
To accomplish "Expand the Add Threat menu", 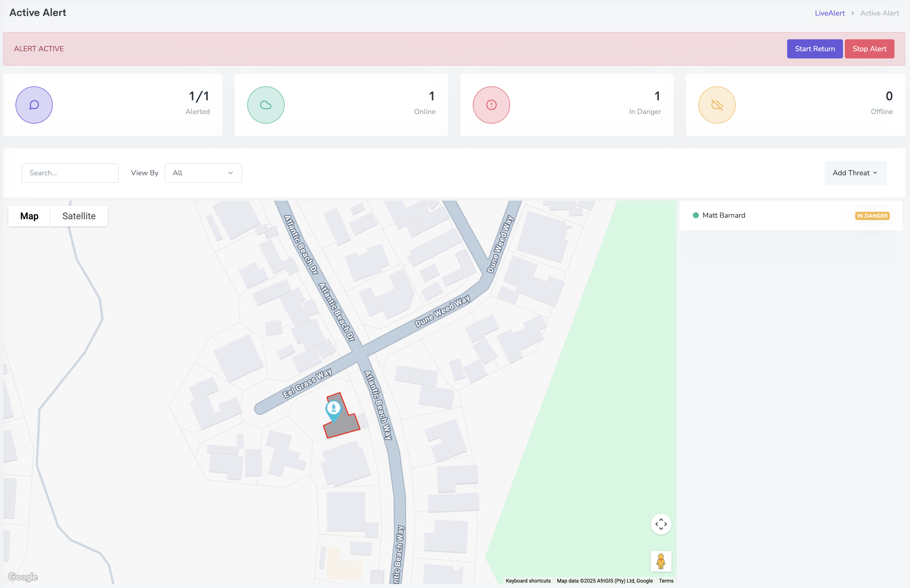I will click(x=855, y=173).
